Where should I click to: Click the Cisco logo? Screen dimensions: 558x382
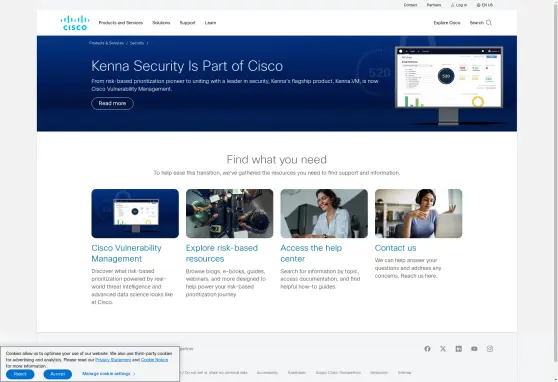pos(75,23)
